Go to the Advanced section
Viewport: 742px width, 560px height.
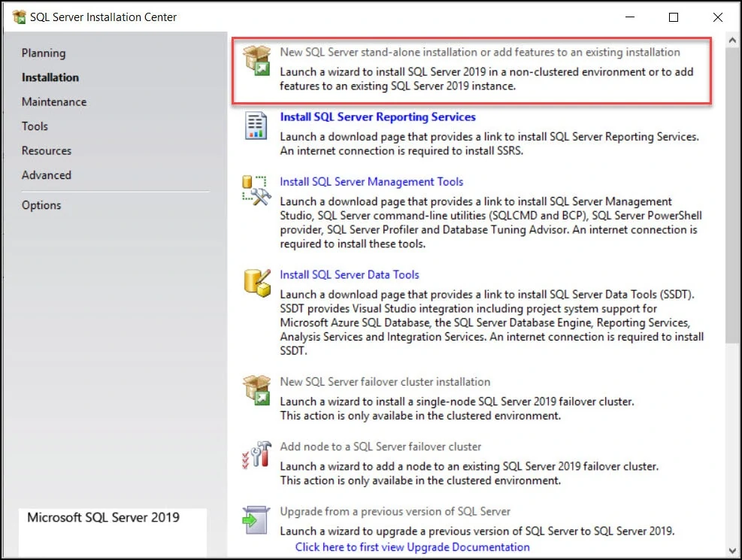[47, 175]
